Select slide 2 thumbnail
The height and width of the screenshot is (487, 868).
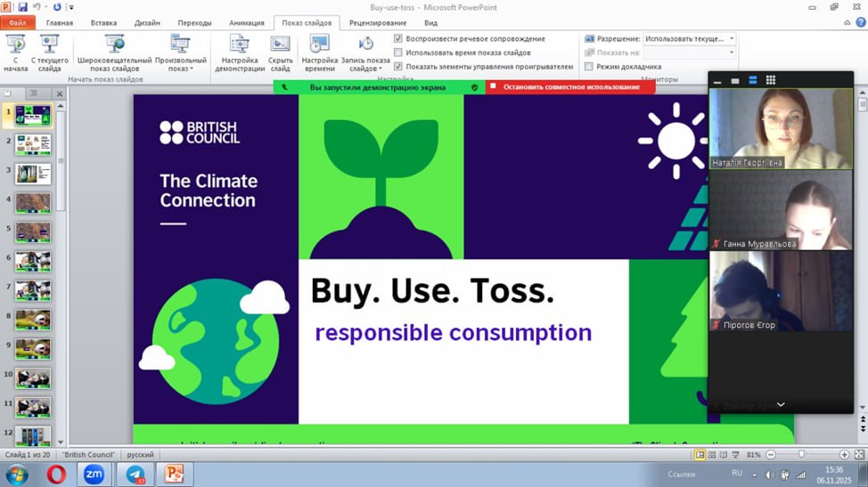click(33, 144)
